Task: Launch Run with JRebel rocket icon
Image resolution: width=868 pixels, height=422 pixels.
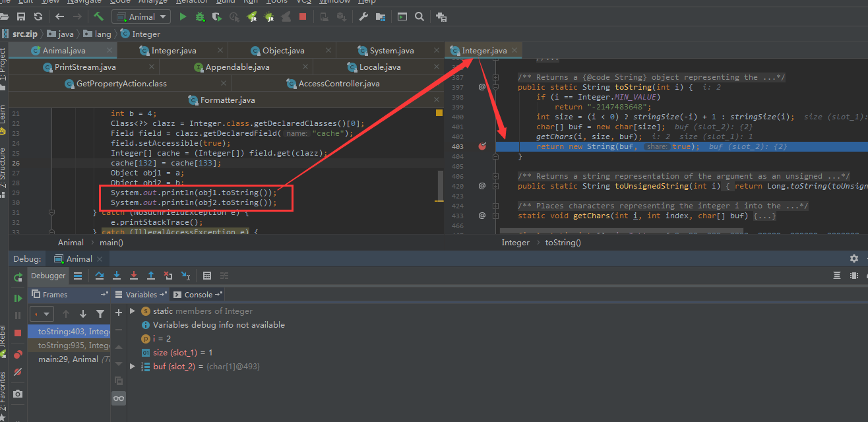Action: point(252,16)
